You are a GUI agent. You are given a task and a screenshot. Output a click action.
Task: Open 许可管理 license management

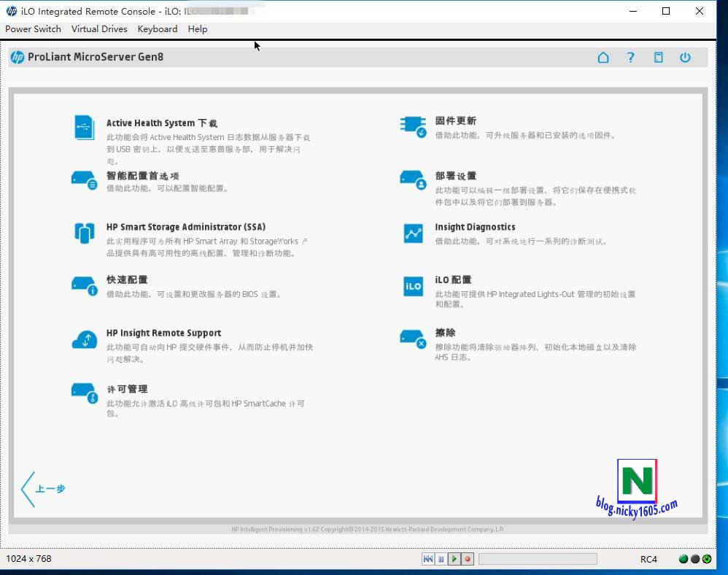[127, 389]
